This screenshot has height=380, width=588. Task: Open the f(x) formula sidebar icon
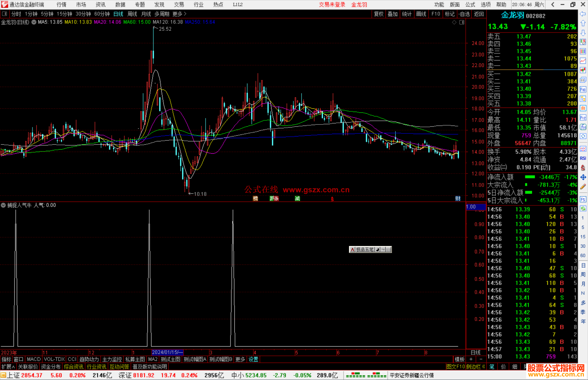point(583,127)
